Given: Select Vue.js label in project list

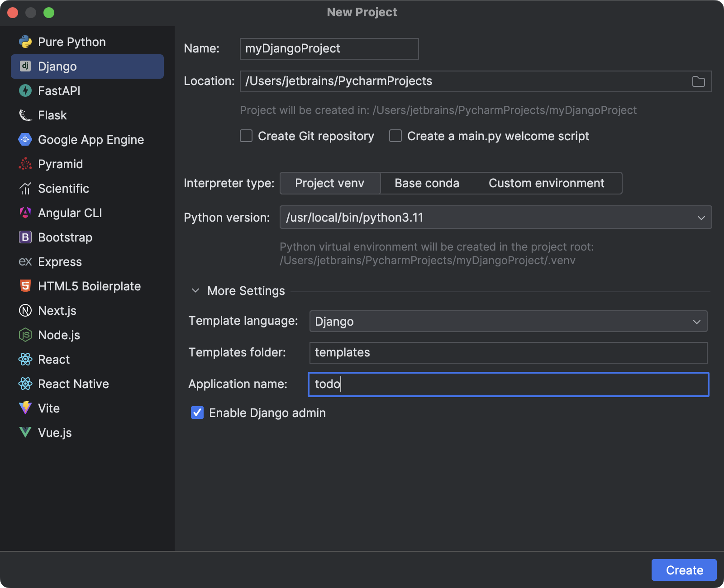Looking at the screenshot, I should (x=55, y=433).
